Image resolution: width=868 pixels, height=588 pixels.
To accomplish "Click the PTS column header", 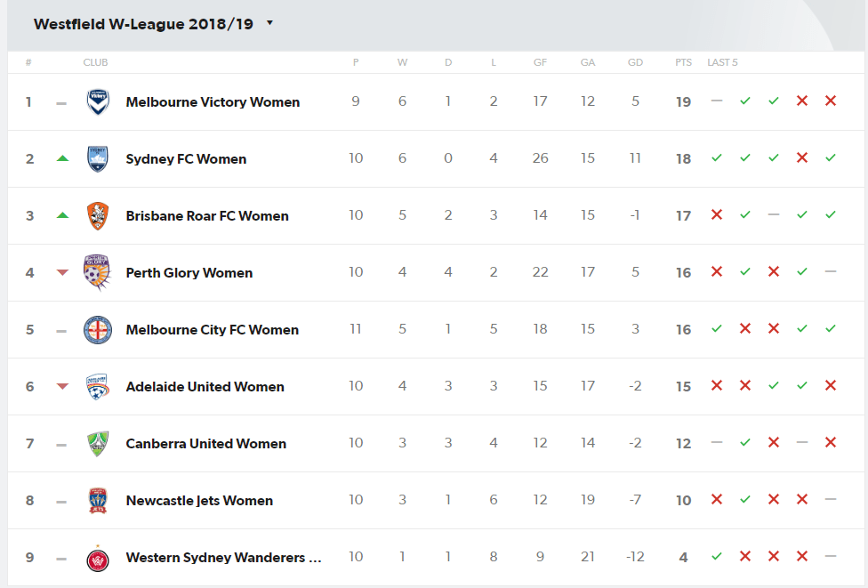I will point(683,62).
